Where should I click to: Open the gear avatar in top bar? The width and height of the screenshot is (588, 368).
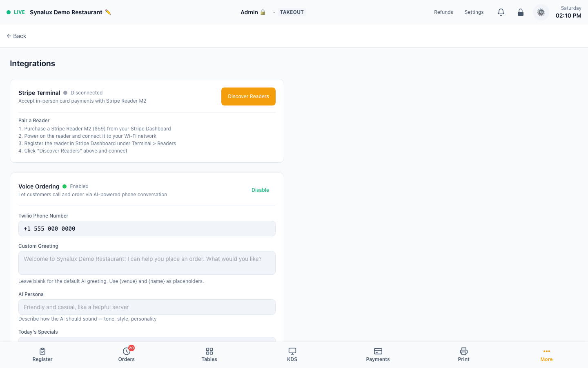click(541, 12)
